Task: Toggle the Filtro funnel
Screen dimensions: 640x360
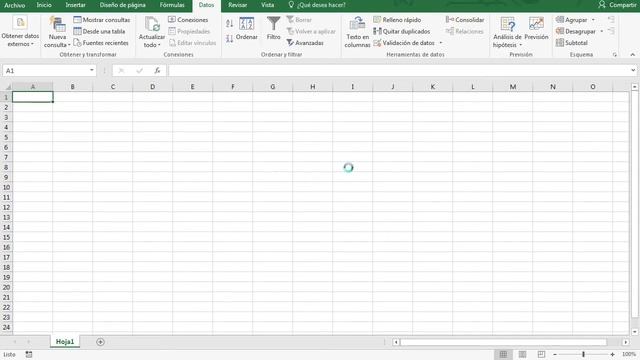Action: [273, 28]
